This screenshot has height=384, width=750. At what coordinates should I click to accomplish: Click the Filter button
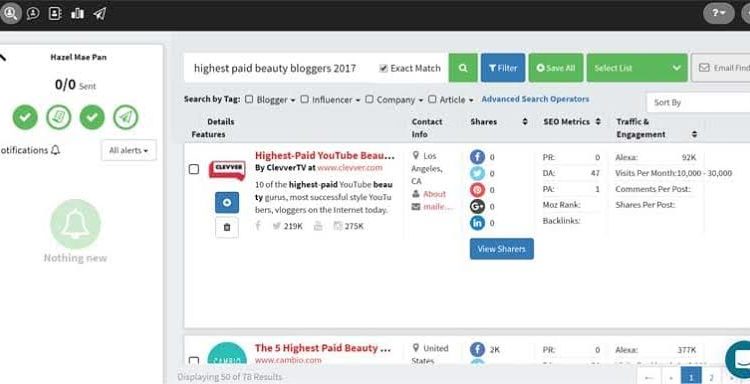503,68
